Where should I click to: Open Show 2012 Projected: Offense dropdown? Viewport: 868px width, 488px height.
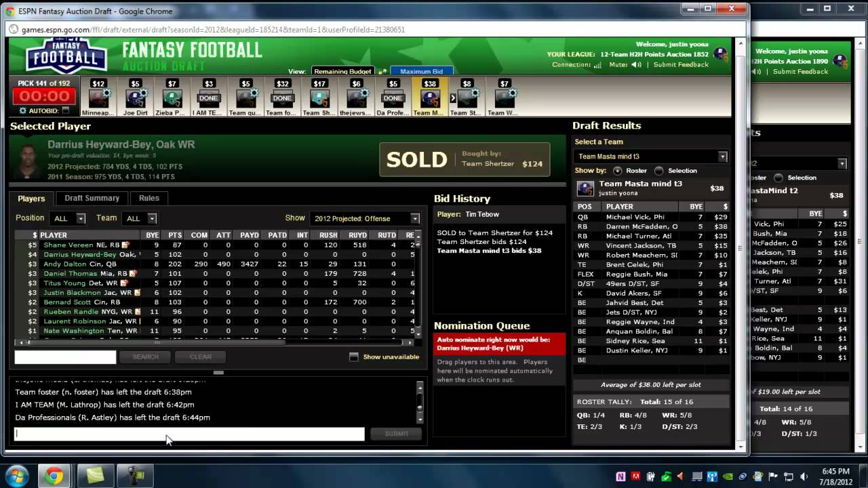click(x=365, y=218)
